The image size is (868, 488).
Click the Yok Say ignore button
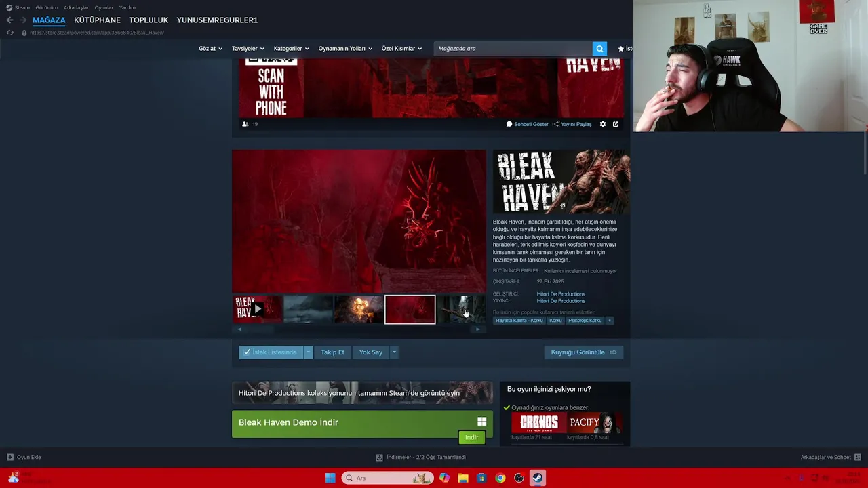tap(371, 352)
